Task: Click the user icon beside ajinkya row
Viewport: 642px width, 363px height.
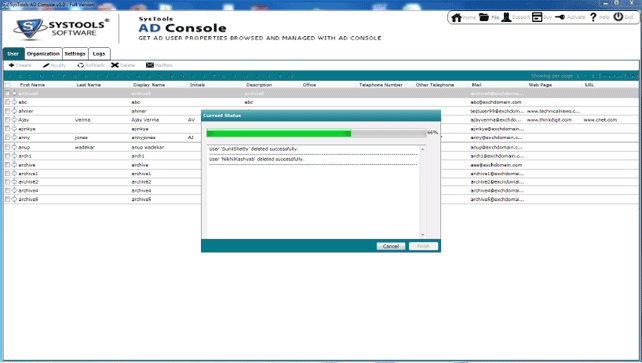Action: pyautogui.click(x=14, y=129)
